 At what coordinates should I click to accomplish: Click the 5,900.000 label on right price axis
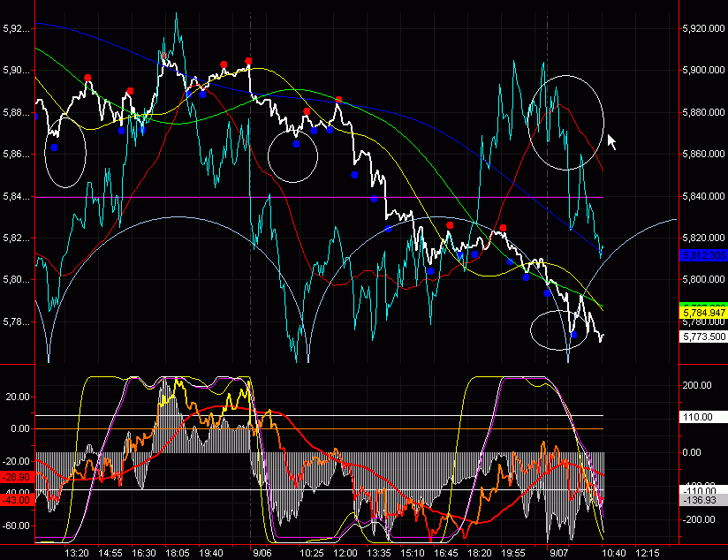(x=703, y=70)
